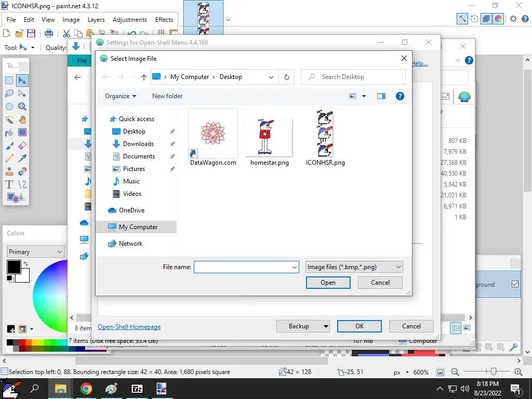Click Cancel in Open-Shell settings window
The image size is (532, 399).
coord(411,326)
